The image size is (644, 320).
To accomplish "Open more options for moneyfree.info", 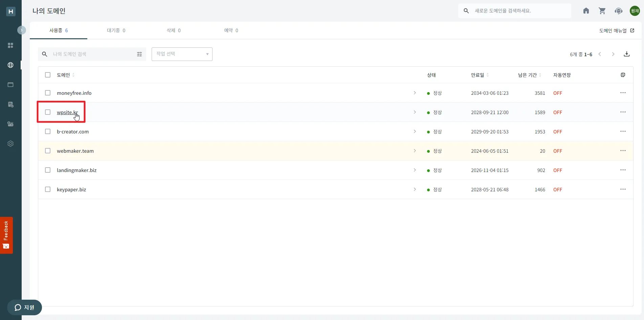I will 623,93.
